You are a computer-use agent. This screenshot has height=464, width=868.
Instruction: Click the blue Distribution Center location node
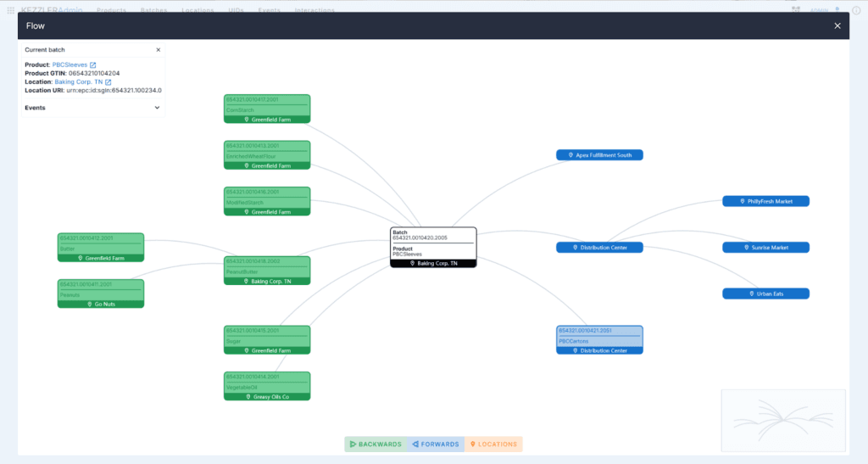point(599,248)
